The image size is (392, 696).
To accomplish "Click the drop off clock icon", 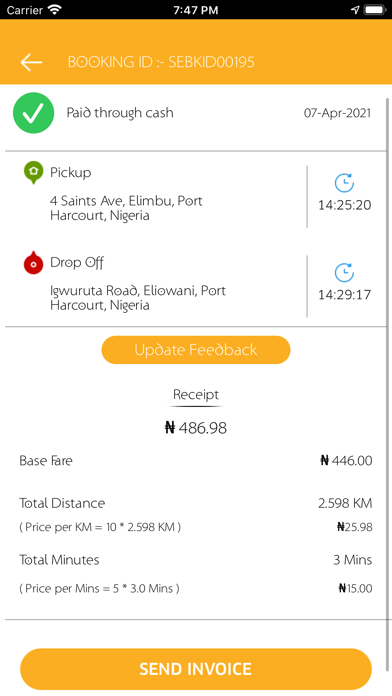I will point(344,273).
